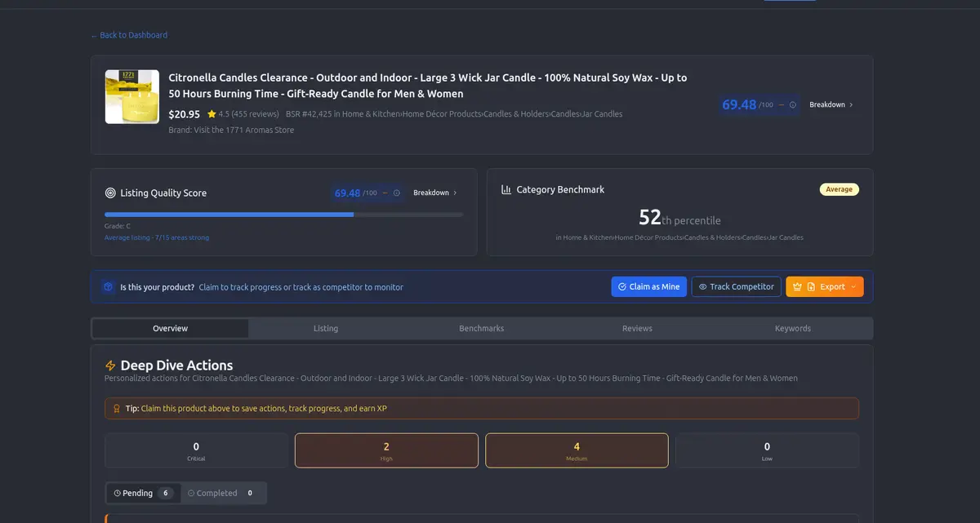Open the Breakdown panel in Listing Quality Score
Image resolution: width=980 pixels, height=523 pixels.
click(432, 193)
